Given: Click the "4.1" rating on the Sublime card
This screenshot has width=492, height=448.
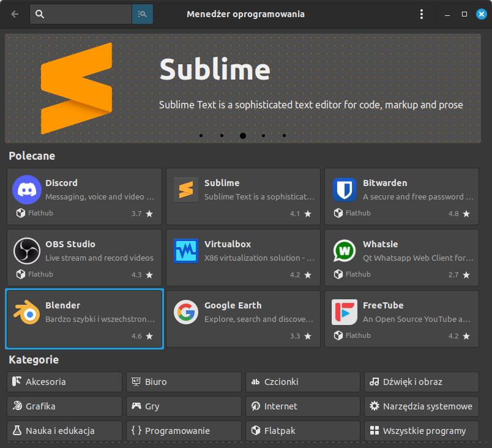Looking at the screenshot, I should click(x=295, y=214).
